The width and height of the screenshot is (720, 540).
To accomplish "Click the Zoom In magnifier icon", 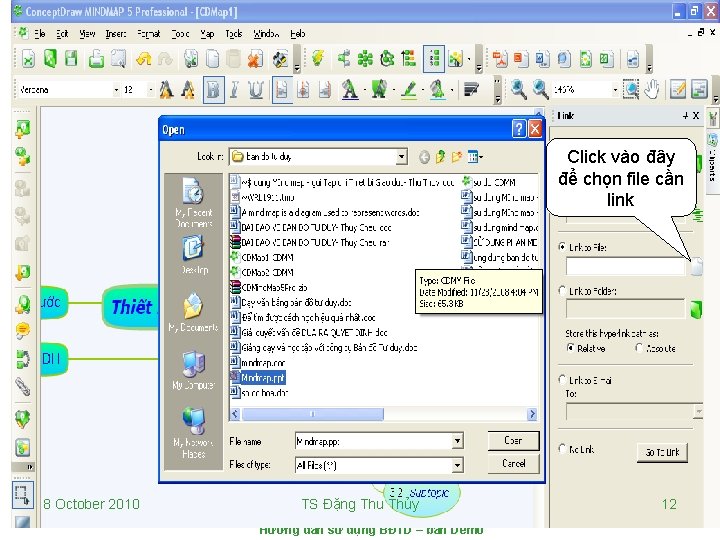I will tap(519, 89).
